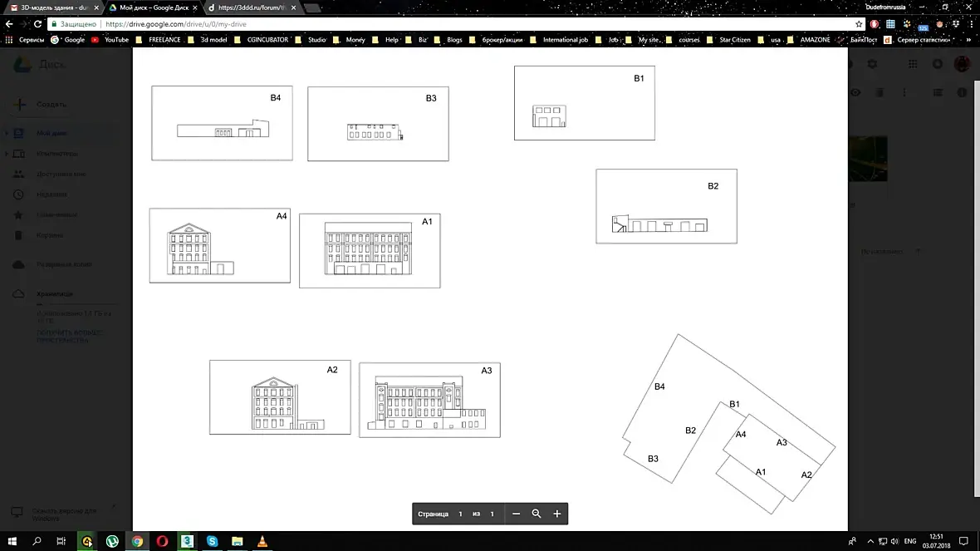Image resolution: width=980 pixels, height=551 pixels.
Task: Open the Apps grid (Сервисы) shortcut
Action: (x=26, y=39)
